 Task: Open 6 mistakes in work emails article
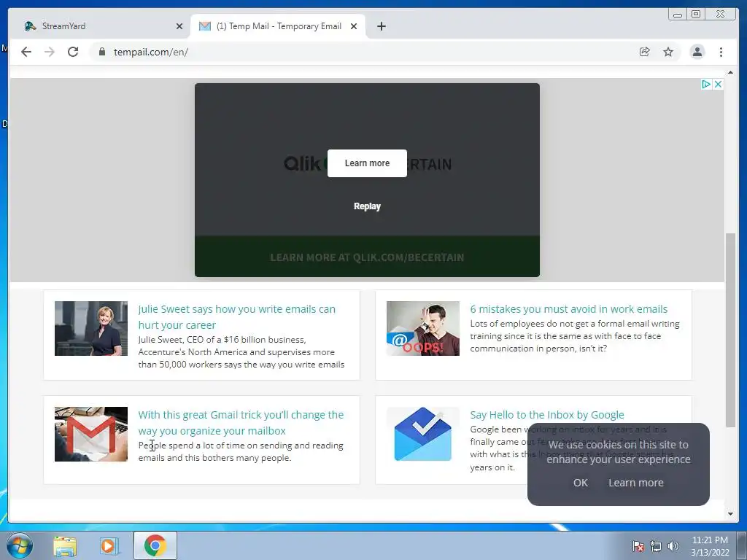tap(569, 309)
